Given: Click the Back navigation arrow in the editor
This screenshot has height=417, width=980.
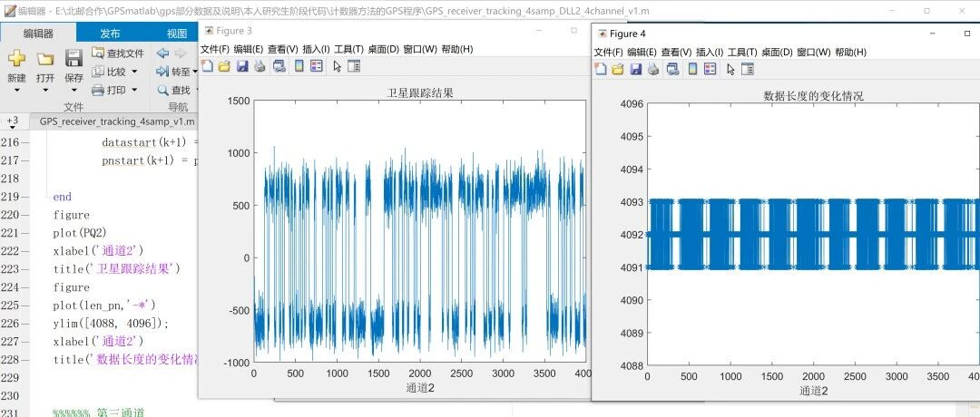Looking at the screenshot, I should pos(162,53).
